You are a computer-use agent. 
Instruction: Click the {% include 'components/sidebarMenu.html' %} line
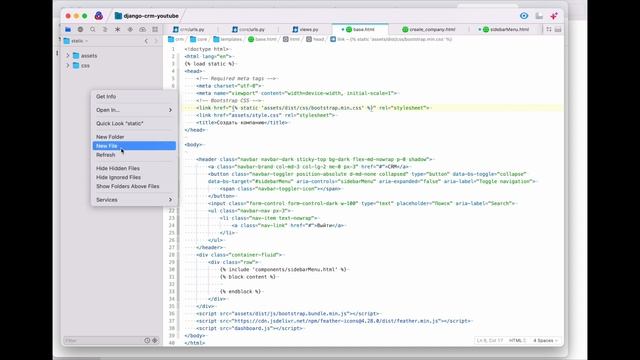point(284,269)
